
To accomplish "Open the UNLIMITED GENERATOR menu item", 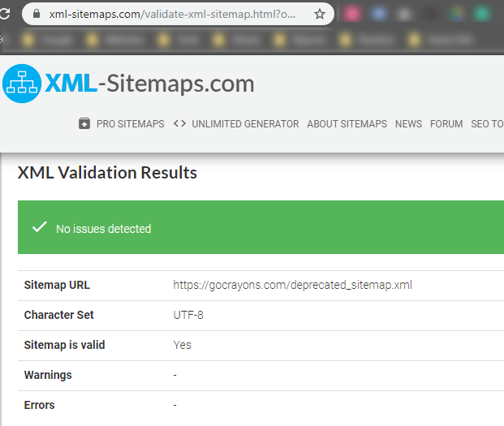I will click(x=245, y=124).
